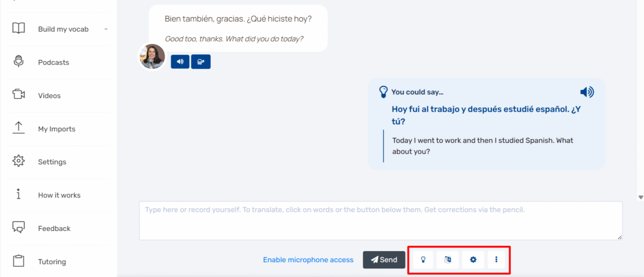Select Tutoring in the sidebar
This screenshot has height=277, width=644.
52,261
